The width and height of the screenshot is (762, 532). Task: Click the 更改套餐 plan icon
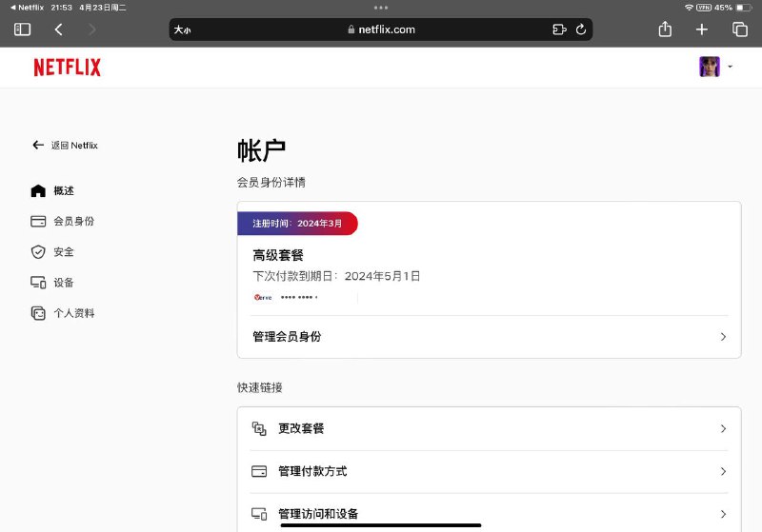[x=259, y=428]
